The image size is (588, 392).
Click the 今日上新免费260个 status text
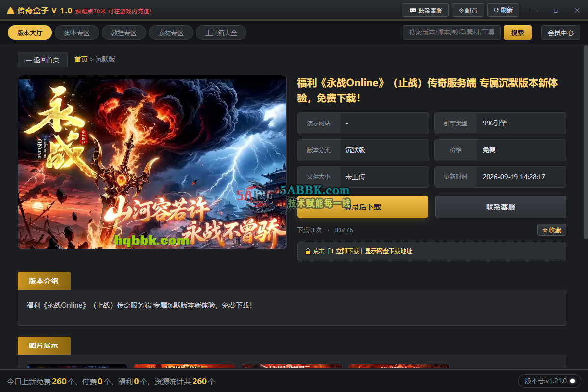pos(42,381)
